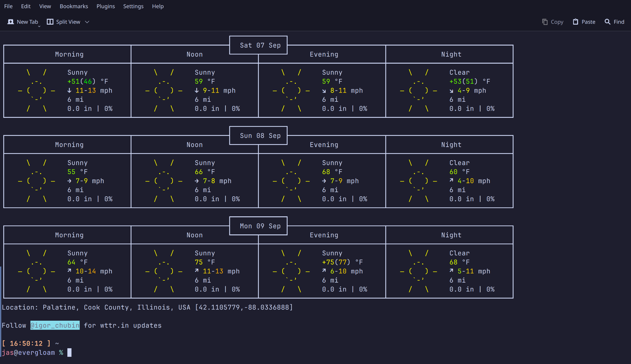
Task: Click the New Tab icon
Action: click(x=11, y=22)
